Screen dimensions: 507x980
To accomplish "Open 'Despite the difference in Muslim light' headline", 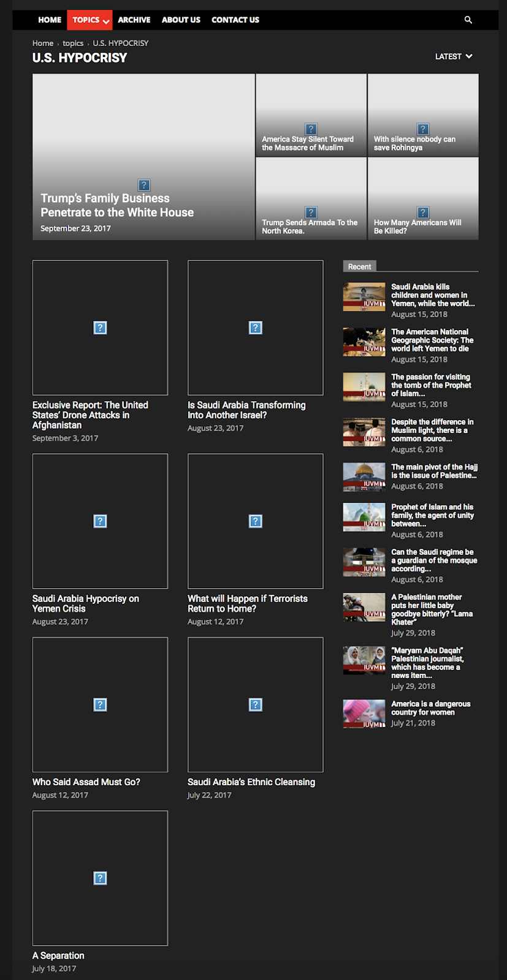I will (x=432, y=430).
